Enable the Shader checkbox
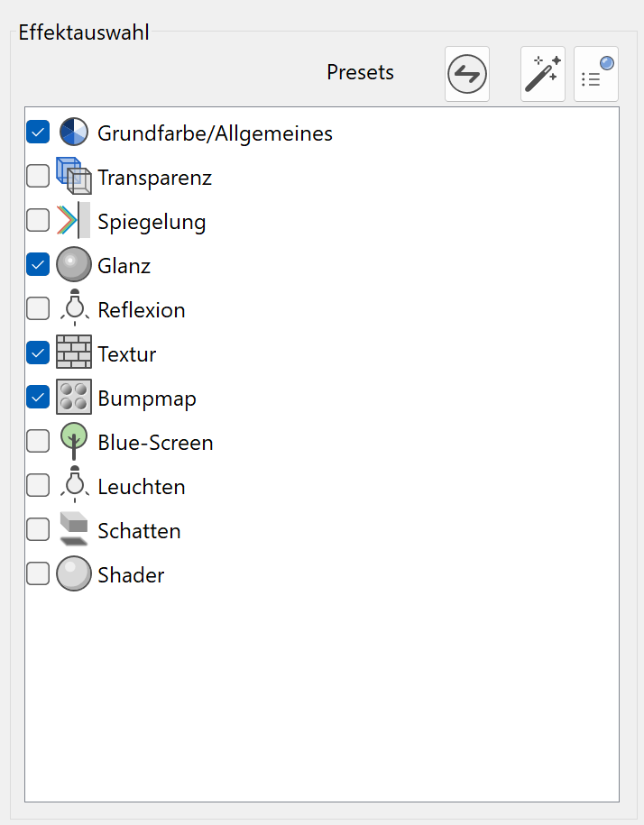The image size is (644, 825). click(38, 573)
